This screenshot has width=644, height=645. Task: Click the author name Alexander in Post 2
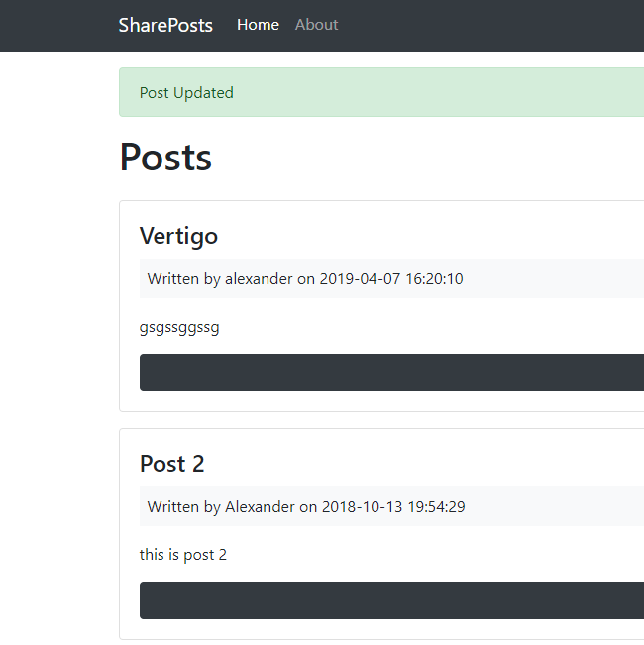tap(260, 507)
